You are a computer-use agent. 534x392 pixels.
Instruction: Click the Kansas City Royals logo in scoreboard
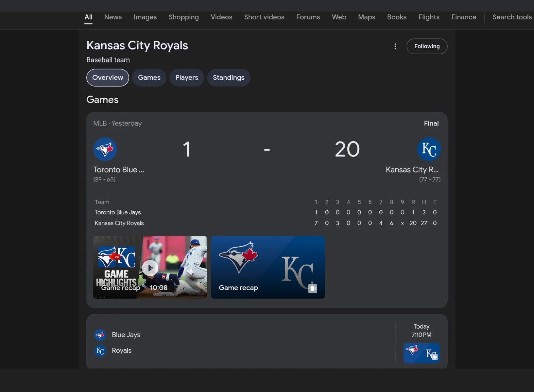(429, 149)
